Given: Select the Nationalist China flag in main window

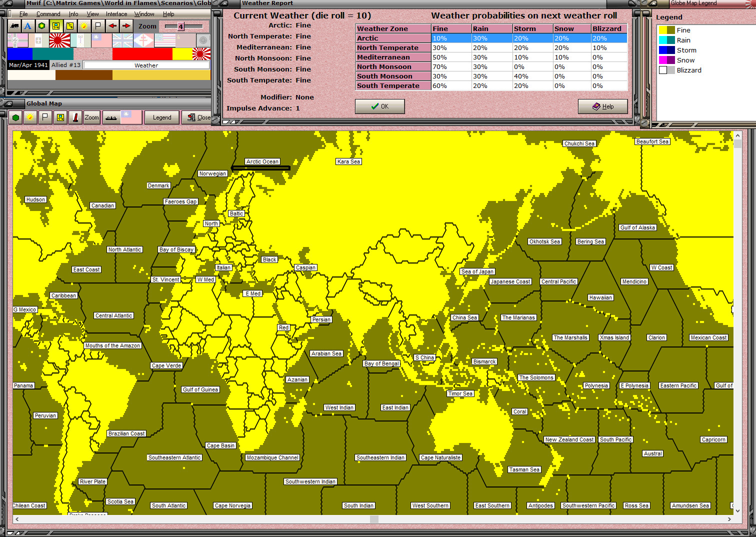Looking at the screenshot, I should click(x=101, y=40).
